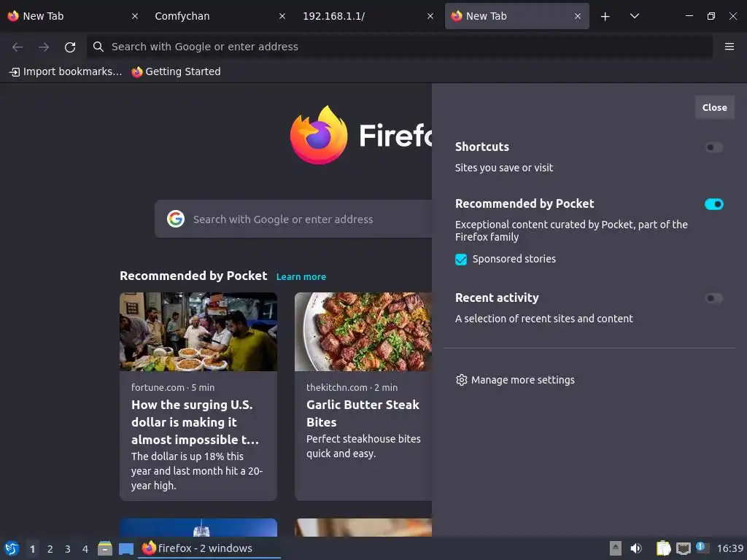Viewport: 747px width, 560px height.
Task: Click the 'thekitchn.com · 2 min' source text
Action: tap(352, 388)
